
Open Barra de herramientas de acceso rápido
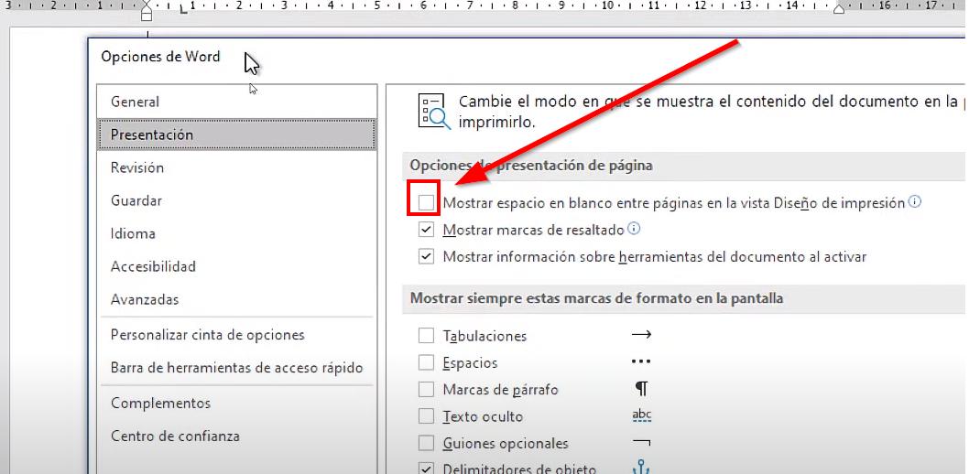click(237, 368)
